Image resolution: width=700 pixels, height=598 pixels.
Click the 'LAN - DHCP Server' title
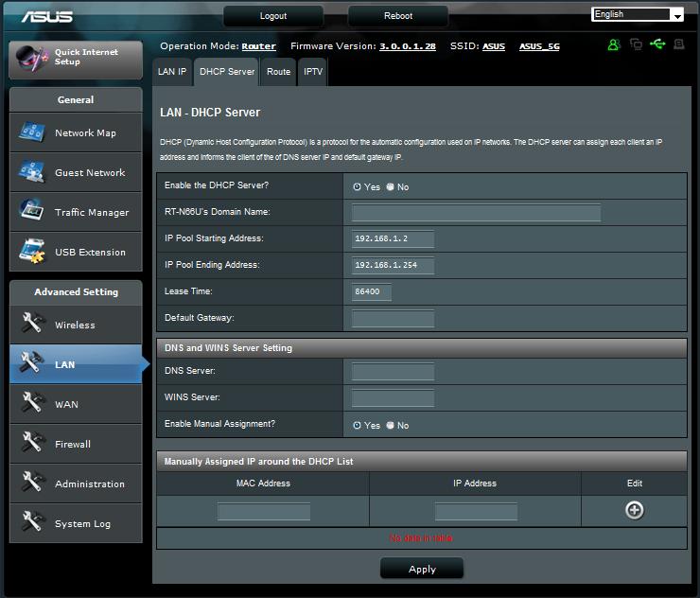click(210, 113)
